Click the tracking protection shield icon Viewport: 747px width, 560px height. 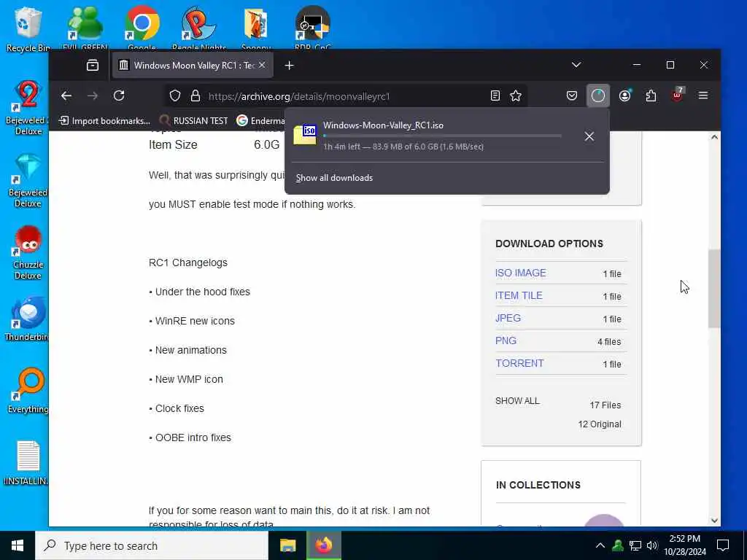point(175,96)
